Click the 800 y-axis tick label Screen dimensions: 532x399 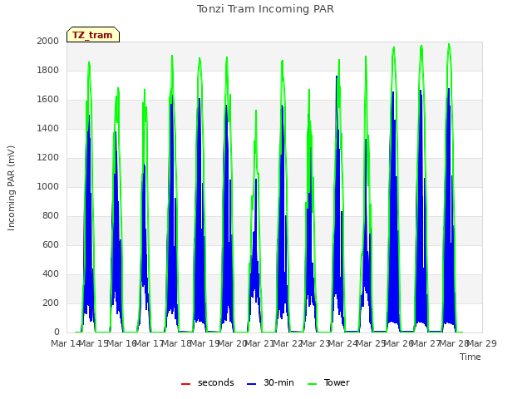[51, 216]
